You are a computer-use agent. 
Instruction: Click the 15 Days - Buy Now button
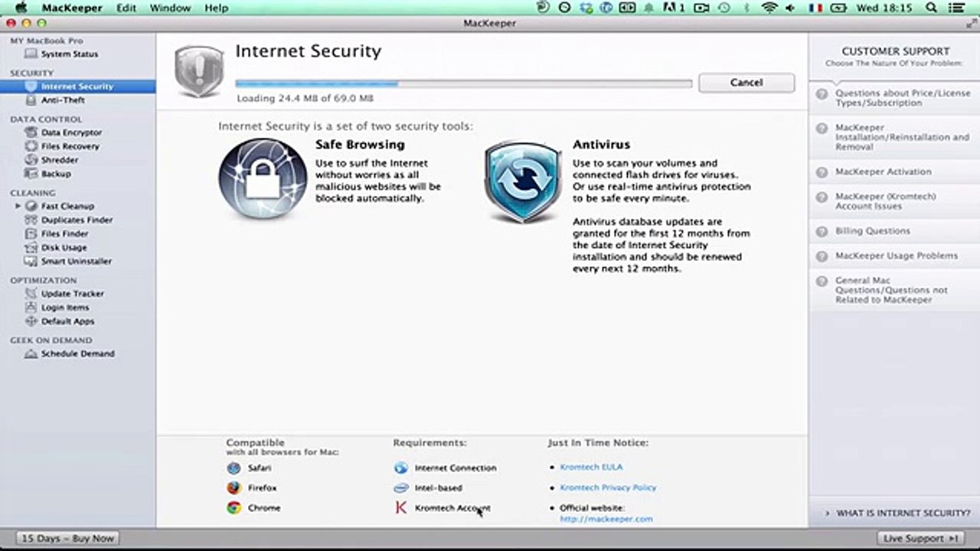tap(67, 539)
